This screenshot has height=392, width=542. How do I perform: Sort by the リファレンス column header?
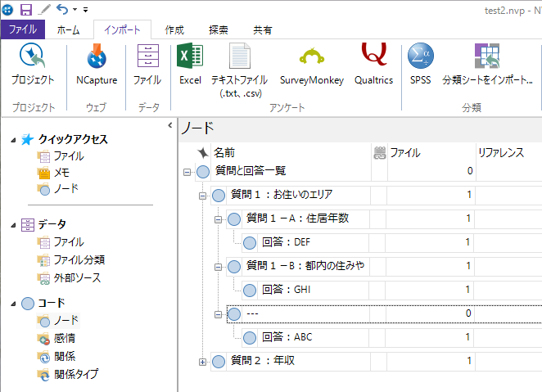pyautogui.click(x=500, y=152)
